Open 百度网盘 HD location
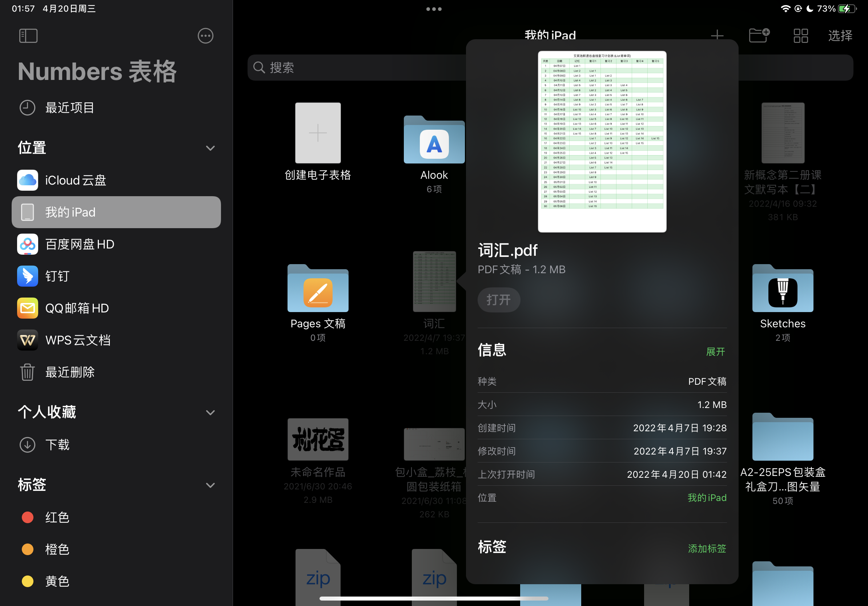Screen dimensions: 868x606 tap(79, 244)
